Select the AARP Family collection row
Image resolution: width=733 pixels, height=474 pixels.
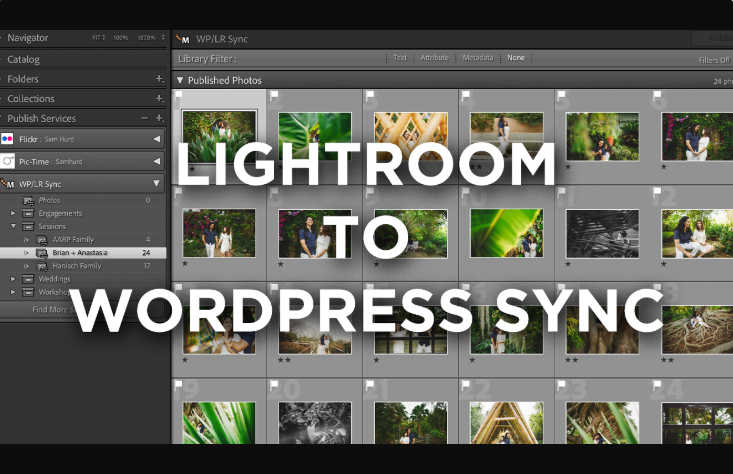pos(83,240)
